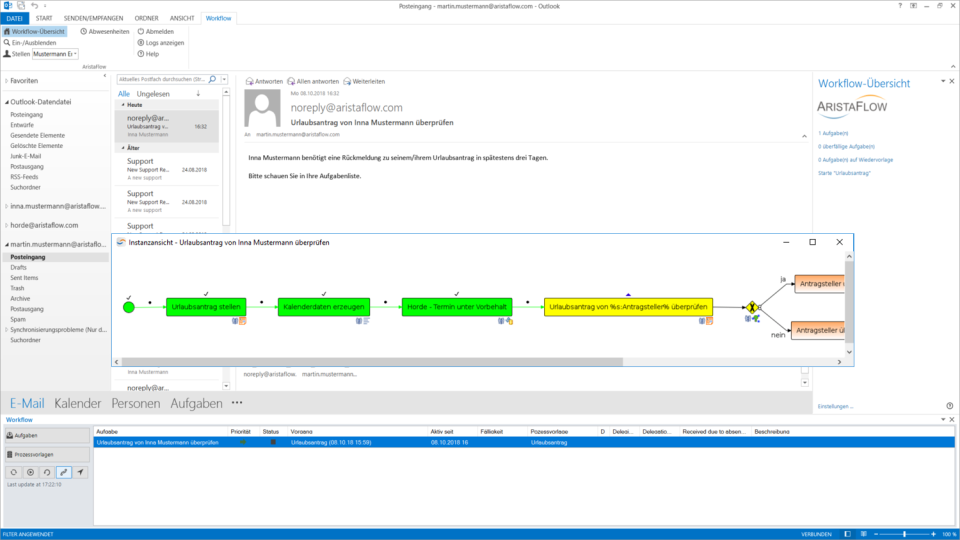The image size is (960, 540).
Task: Click the Antworten reply button
Action: pyautogui.click(x=264, y=81)
